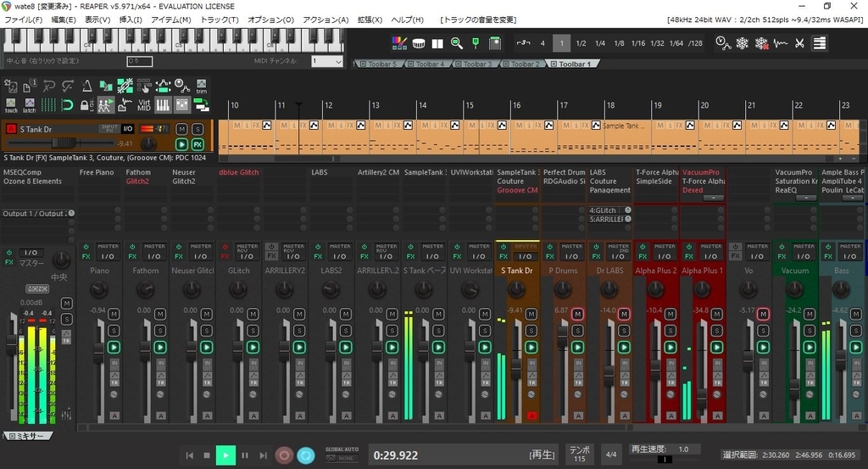Viewport: 868px width, 469px height.
Task: Expand FX list arrow under Dexed
Action: (714, 198)
